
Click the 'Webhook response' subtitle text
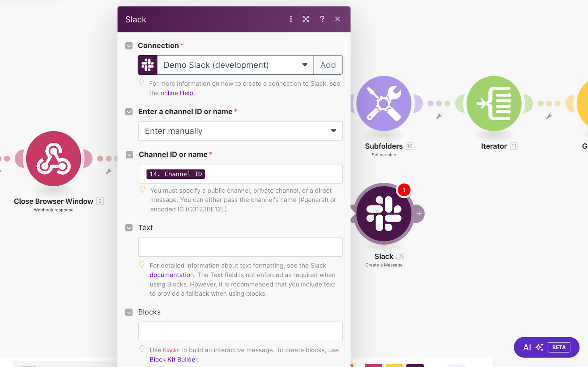click(54, 210)
